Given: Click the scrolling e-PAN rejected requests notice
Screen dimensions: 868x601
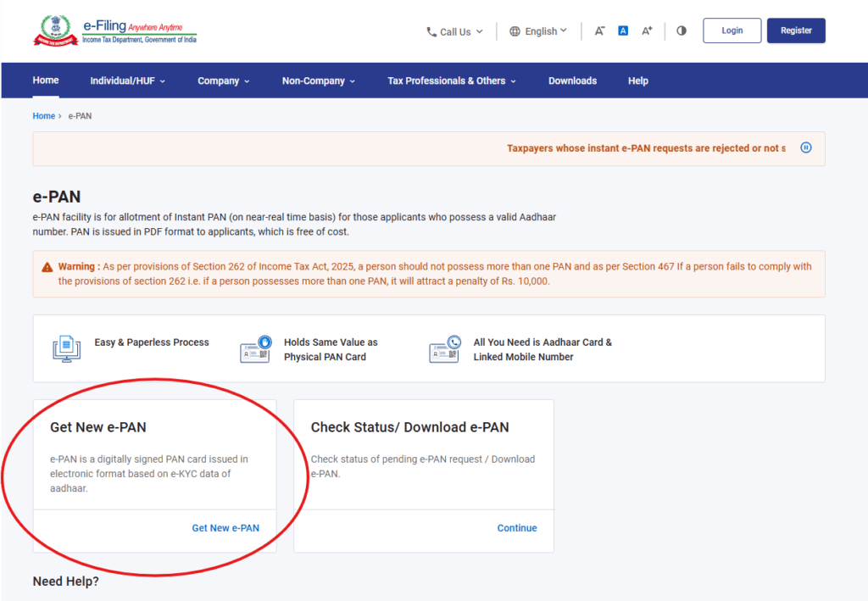Looking at the screenshot, I should (646, 148).
